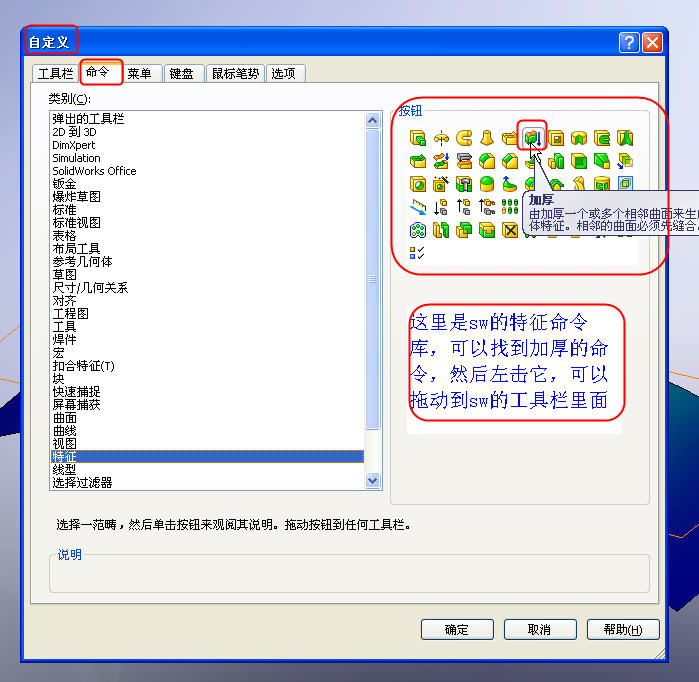Select the green dome feature icon
The image size is (699, 682).
[x=487, y=184]
